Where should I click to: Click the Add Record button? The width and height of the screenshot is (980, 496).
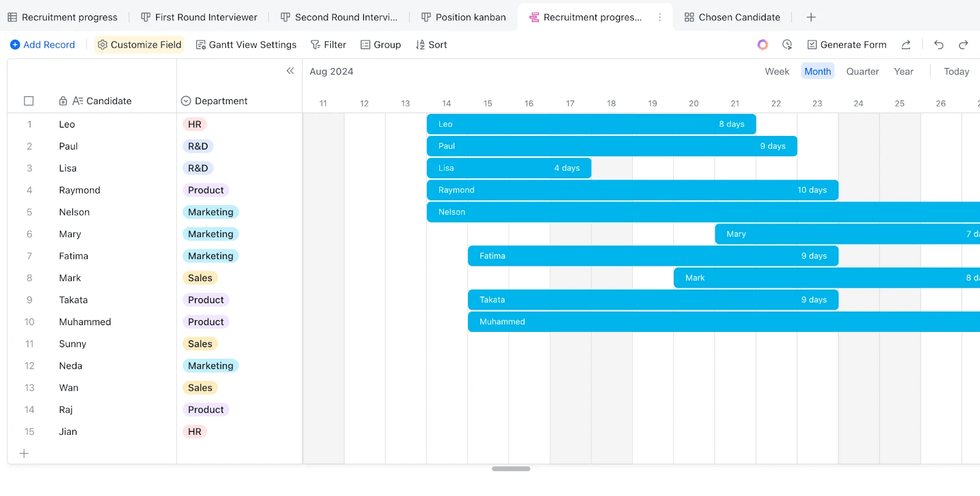click(x=43, y=45)
